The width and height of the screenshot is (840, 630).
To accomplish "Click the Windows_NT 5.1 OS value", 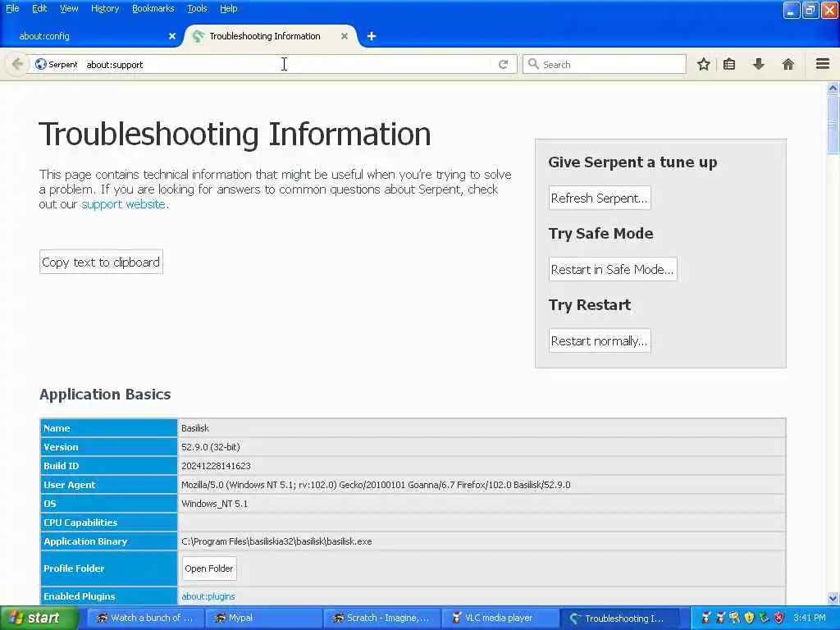I will [x=214, y=504].
